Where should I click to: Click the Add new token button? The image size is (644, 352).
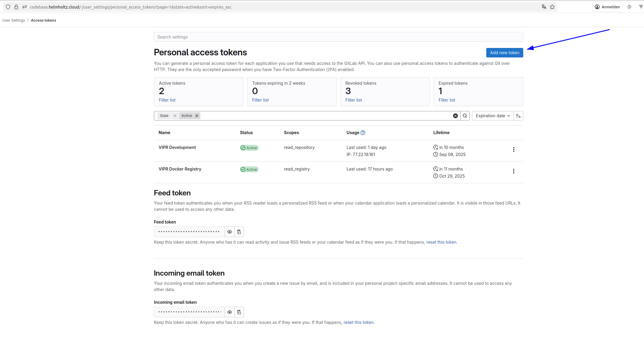pos(504,53)
